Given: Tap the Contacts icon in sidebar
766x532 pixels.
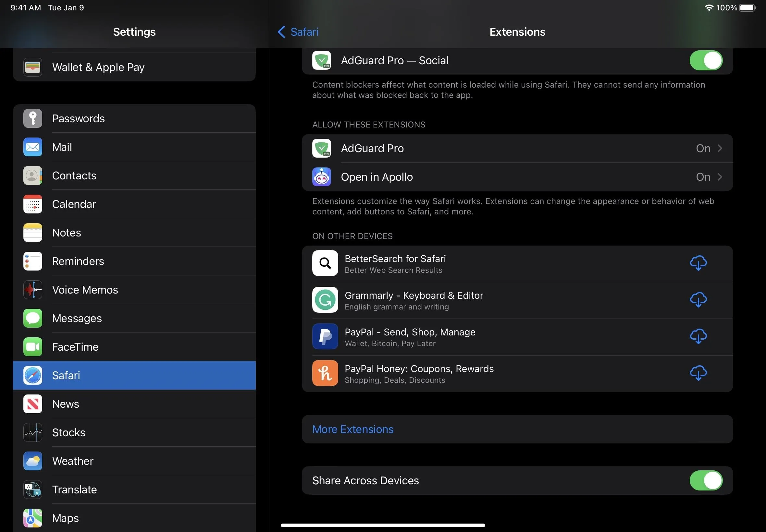Looking at the screenshot, I should (33, 176).
